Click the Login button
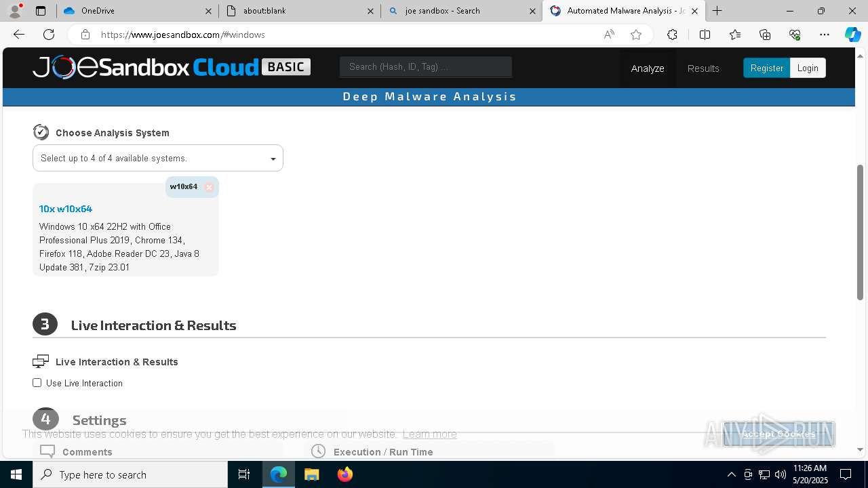The height and width of the screenshot is (488, 868). coord(808,68)
